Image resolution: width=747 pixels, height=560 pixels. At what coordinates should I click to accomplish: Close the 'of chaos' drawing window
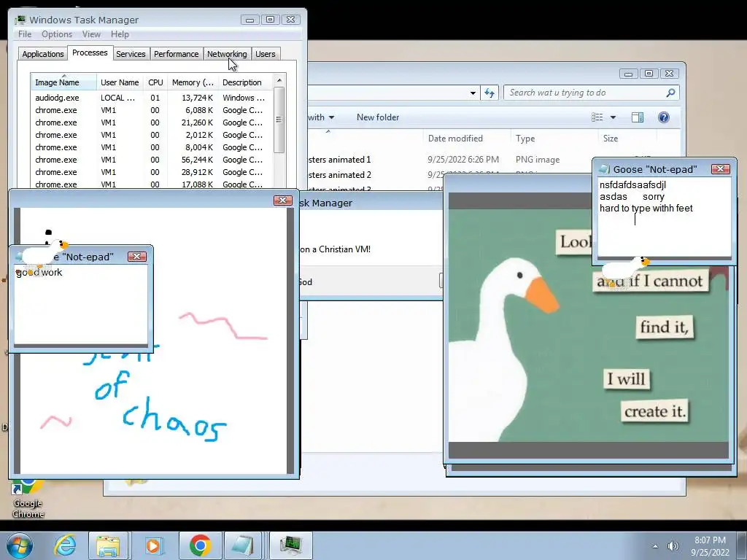282,201
